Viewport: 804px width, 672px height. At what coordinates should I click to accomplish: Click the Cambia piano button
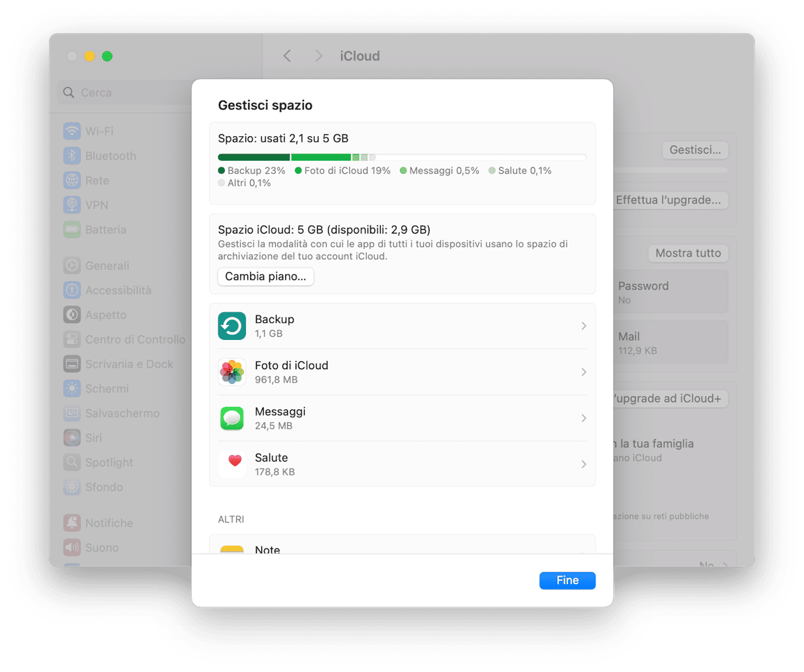tap(266, 276)
